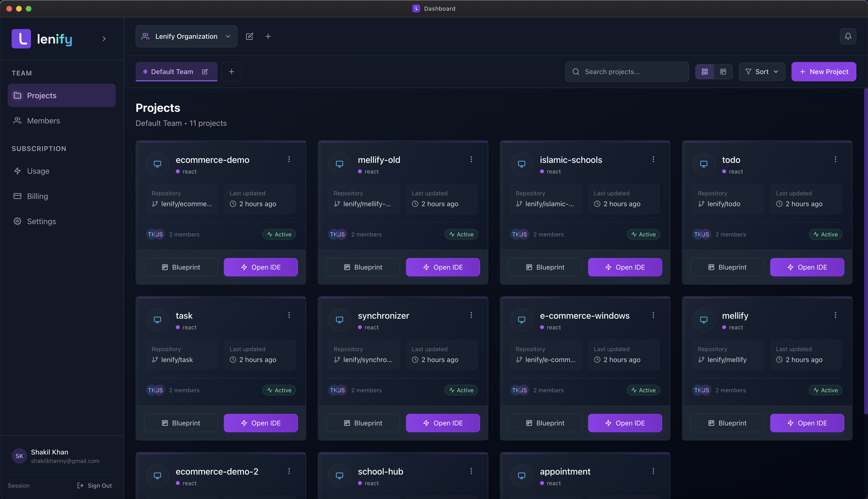Open the Sort dropdown
868x499 pixels.
(761, 72)
